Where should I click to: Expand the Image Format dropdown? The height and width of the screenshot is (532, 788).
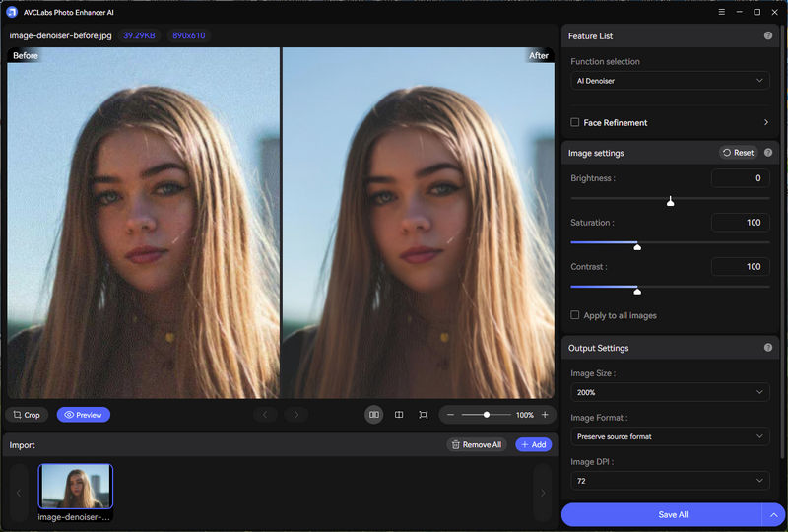[670, 436]
